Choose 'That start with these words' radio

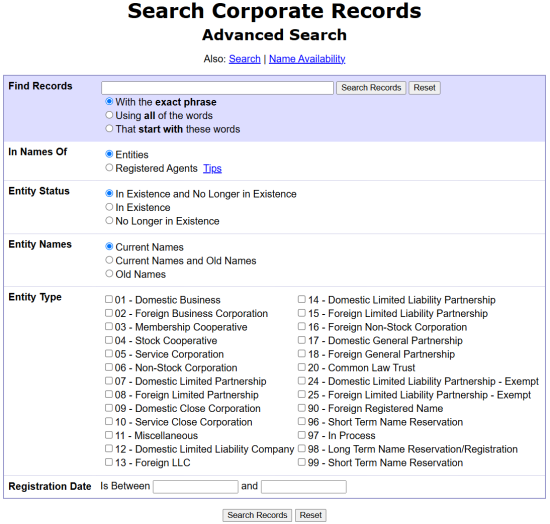coord(109,129)
